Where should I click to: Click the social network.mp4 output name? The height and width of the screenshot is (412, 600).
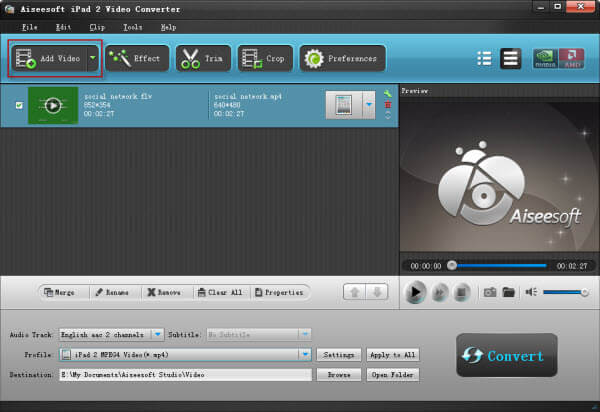(248, 96)
